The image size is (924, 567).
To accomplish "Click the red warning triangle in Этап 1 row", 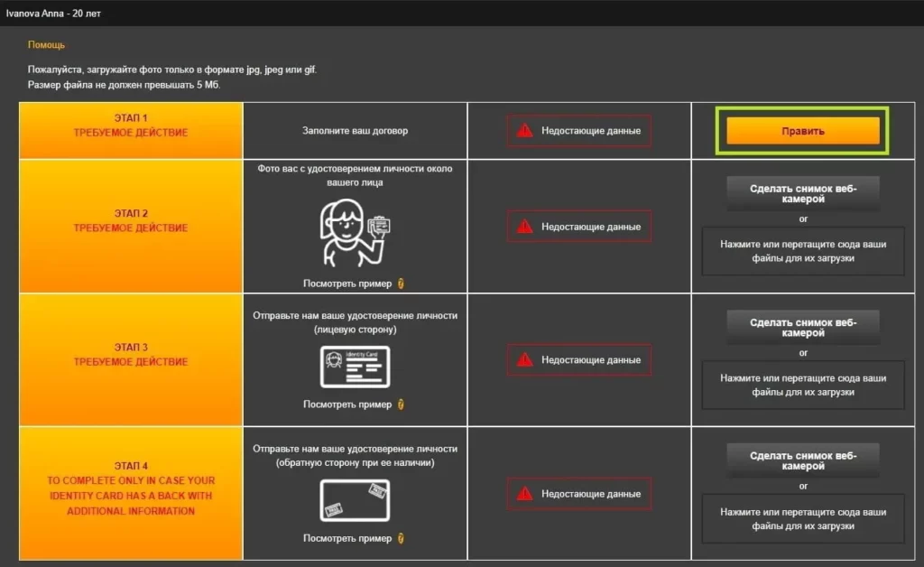I will point(524,130).
